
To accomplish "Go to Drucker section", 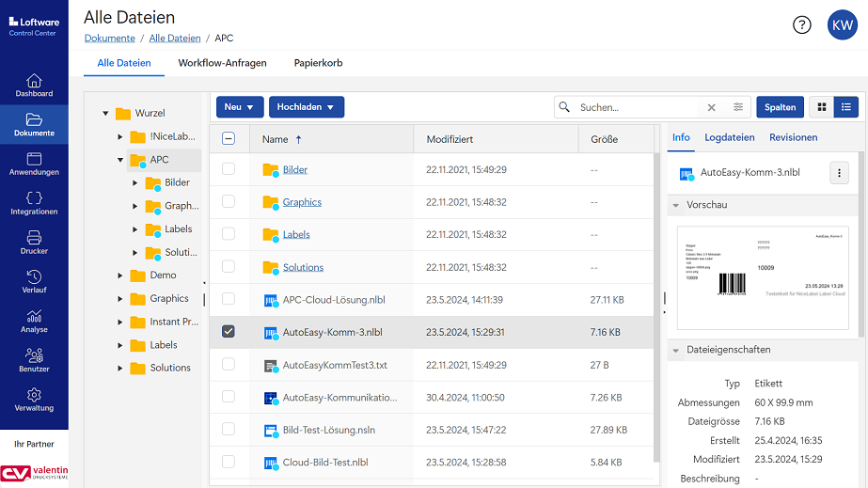I will [34, 243].
